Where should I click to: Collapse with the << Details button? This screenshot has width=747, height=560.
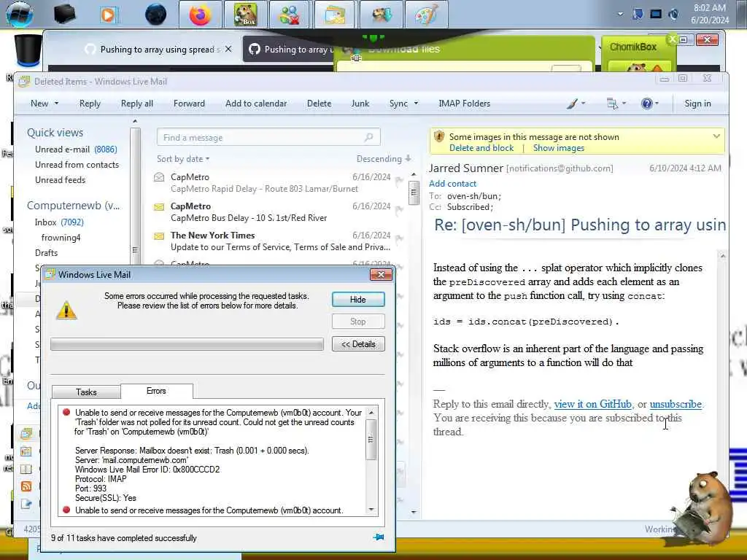click(x=358, y=344)
